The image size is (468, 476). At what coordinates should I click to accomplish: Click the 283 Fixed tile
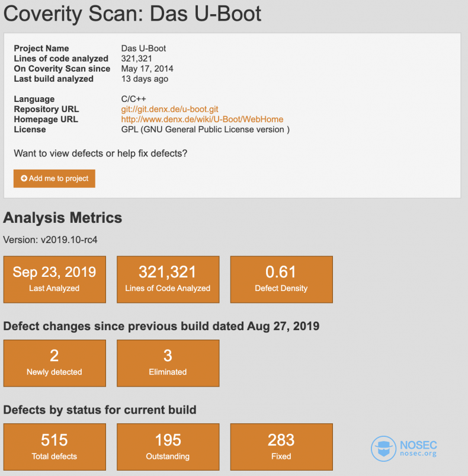click(281, 447)
